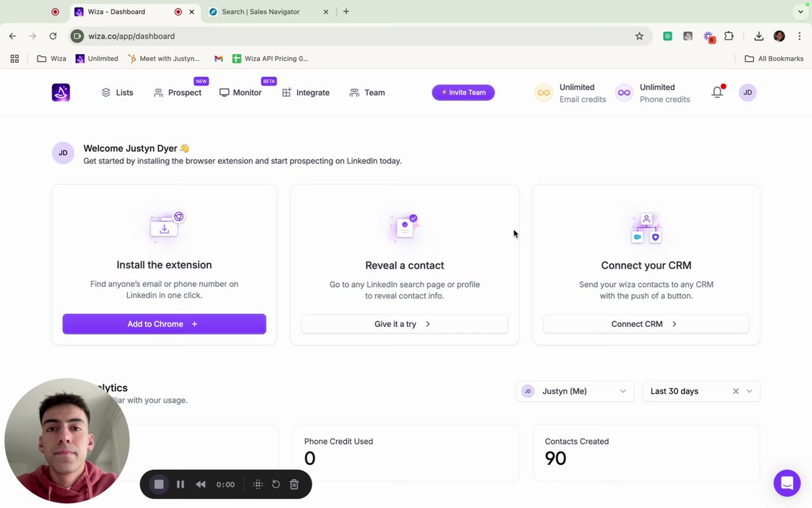The image size is (812, 508).
Task: Click the Give it a try button
Action: tap(405, 324)
